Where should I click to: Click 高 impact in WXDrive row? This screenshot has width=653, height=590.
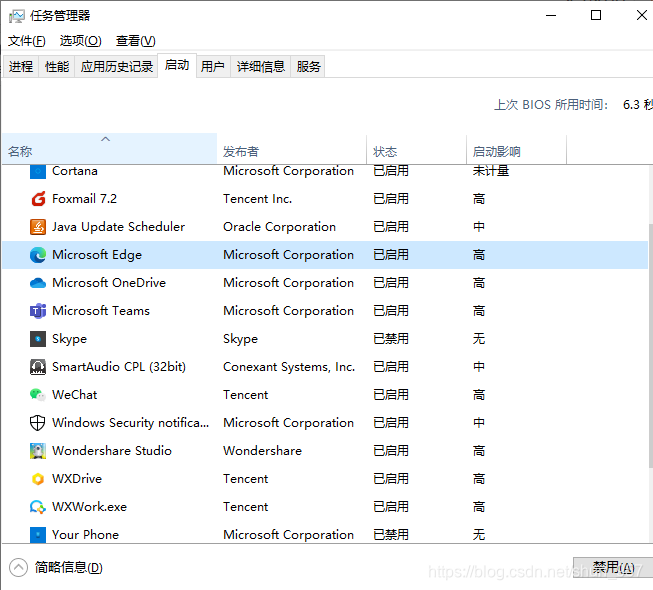tap(479, 479)
